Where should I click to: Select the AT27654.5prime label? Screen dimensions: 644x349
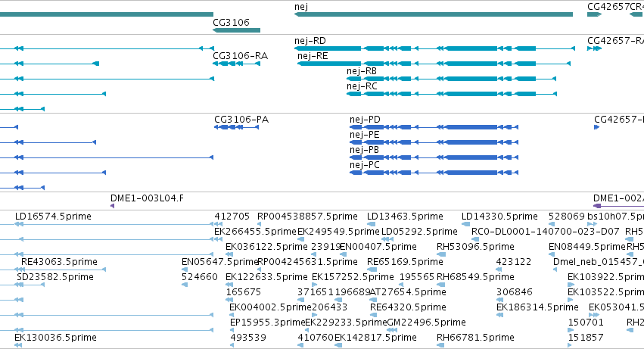click(x=408, y=292)
